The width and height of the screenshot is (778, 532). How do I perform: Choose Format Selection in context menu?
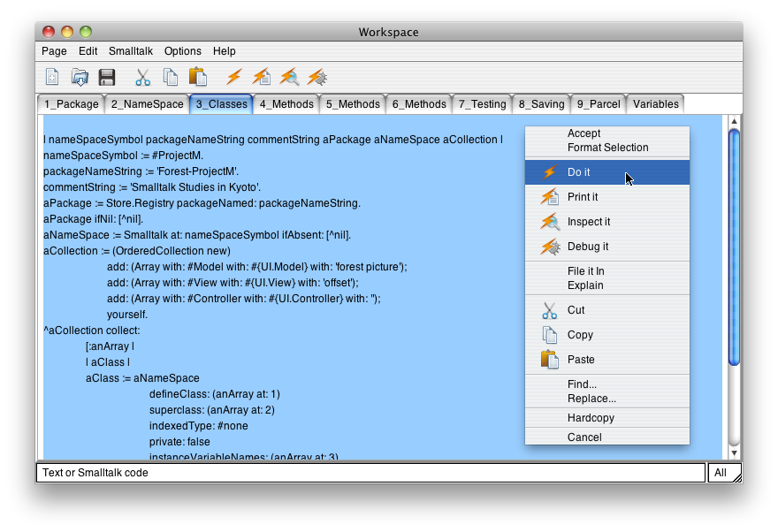[x=607, y=148]
